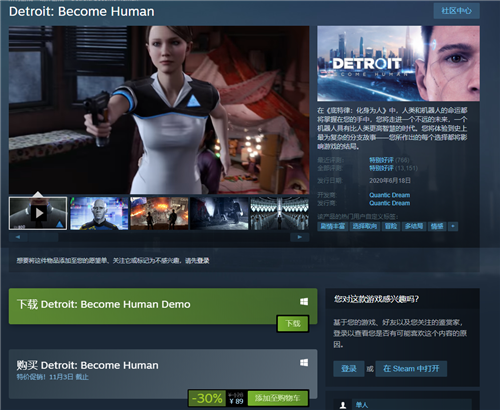500x410 pixels.
Task: Click the left arrow of thumbnail strip
Action: [18, 237]
